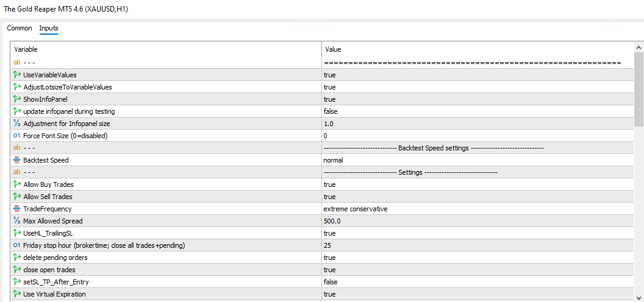This screenshot has width=644, height=302.
Task: Click the boolean icon beside UseHL_TrailingSL
Action: [17, 233]
